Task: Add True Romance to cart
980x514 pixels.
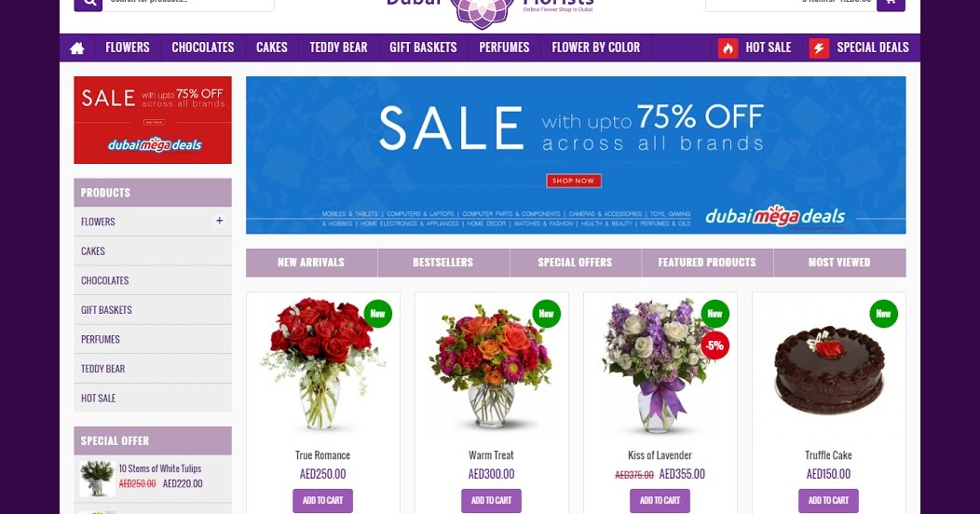Action: (322, 500)
